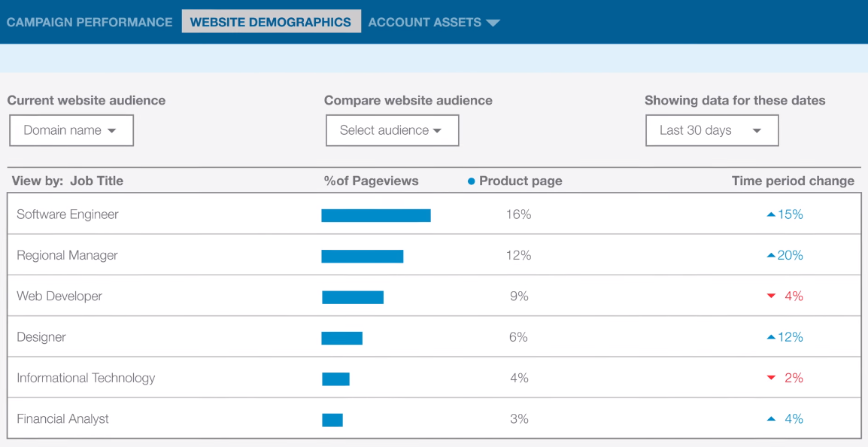
Task: Select the Software Engineer row label
Action: click(x=68, y=214)
